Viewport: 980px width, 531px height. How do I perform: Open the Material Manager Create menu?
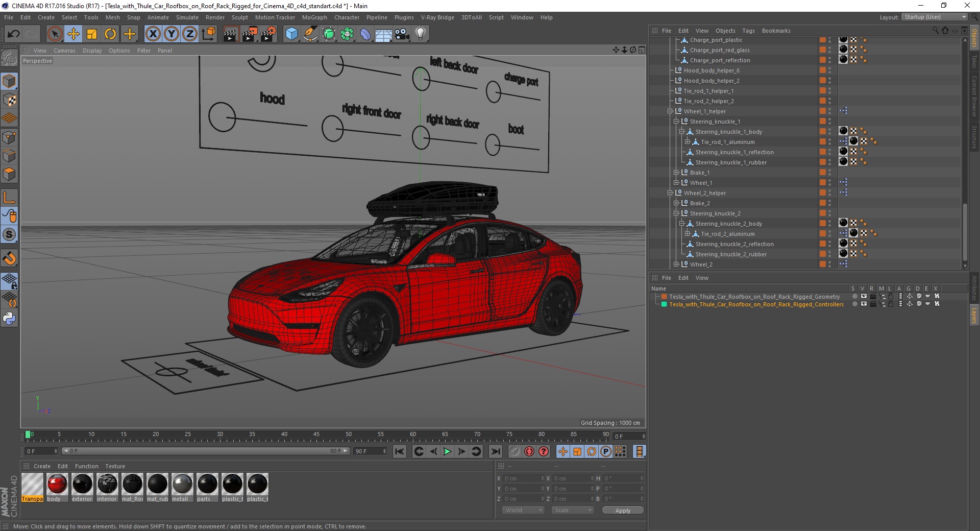tap(42, 466)
